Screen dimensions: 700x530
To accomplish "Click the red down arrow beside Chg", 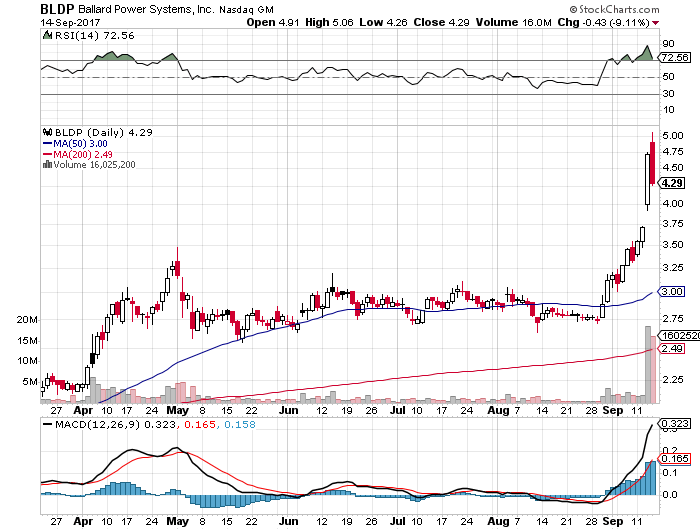I will pos(686,21).
